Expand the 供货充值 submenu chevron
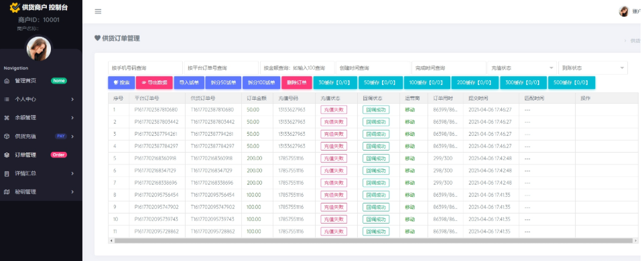644x261 pixels. pyautogui.click(x=72, y=137)
